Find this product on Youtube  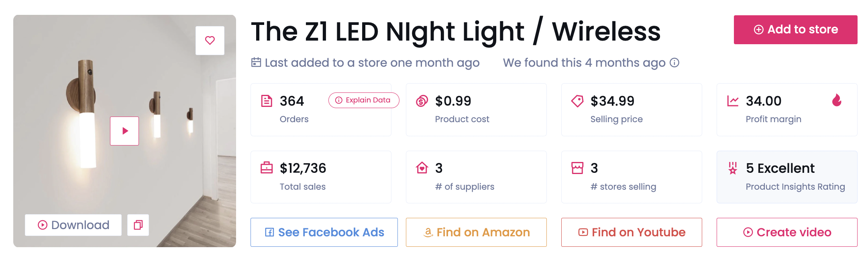tap(632, 232)
